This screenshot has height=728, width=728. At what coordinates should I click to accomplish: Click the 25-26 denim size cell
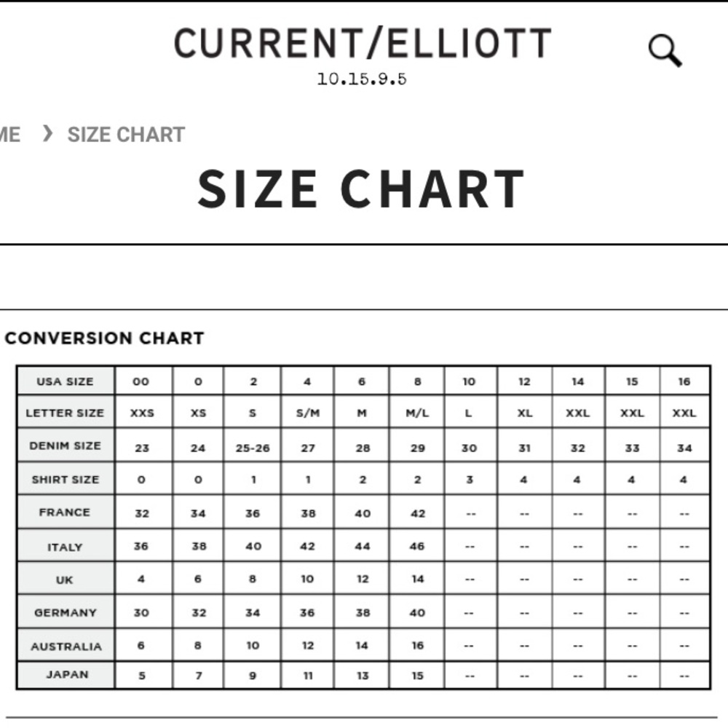pos(253,448)
